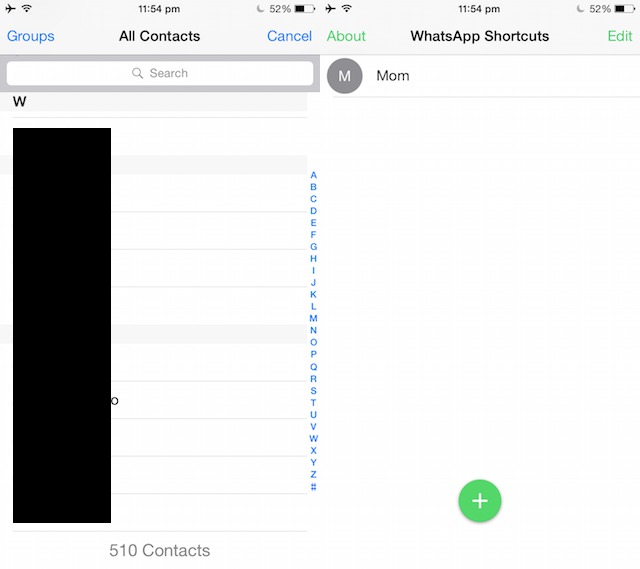Jump to letter A in index
640x569 pixels.
pos(313,175)
